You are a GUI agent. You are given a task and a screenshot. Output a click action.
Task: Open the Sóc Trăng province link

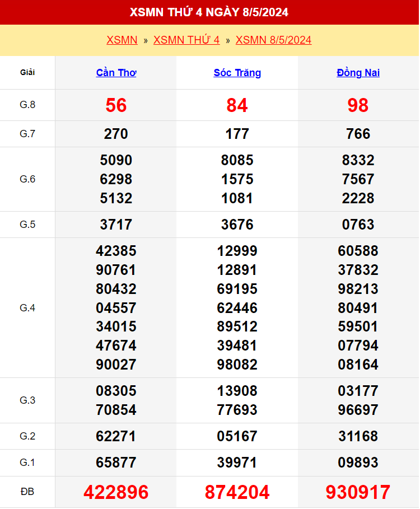click(237, 73)
